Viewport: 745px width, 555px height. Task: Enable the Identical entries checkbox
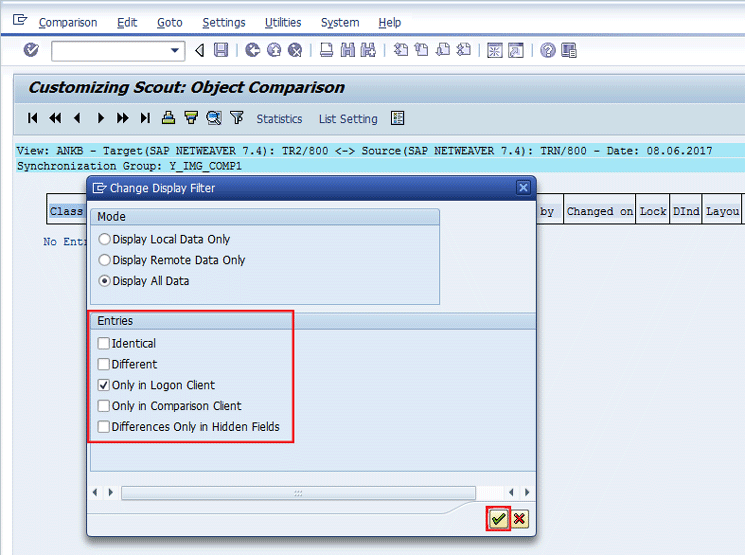pos(104,343)
